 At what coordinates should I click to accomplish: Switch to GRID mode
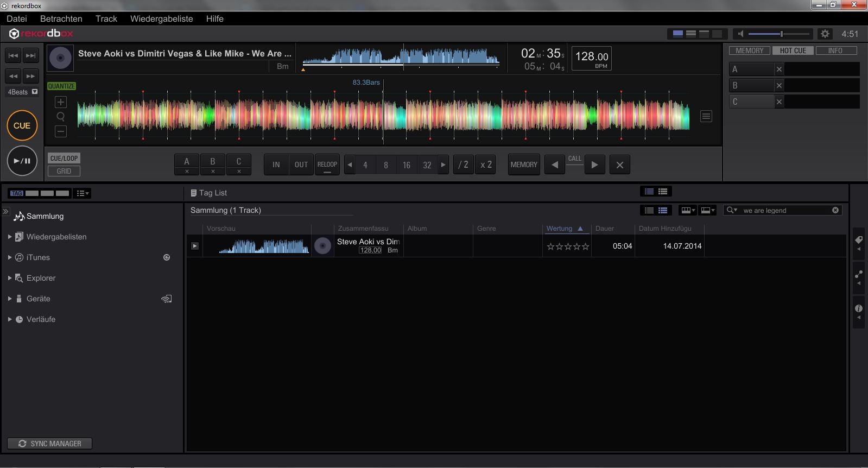64,171
